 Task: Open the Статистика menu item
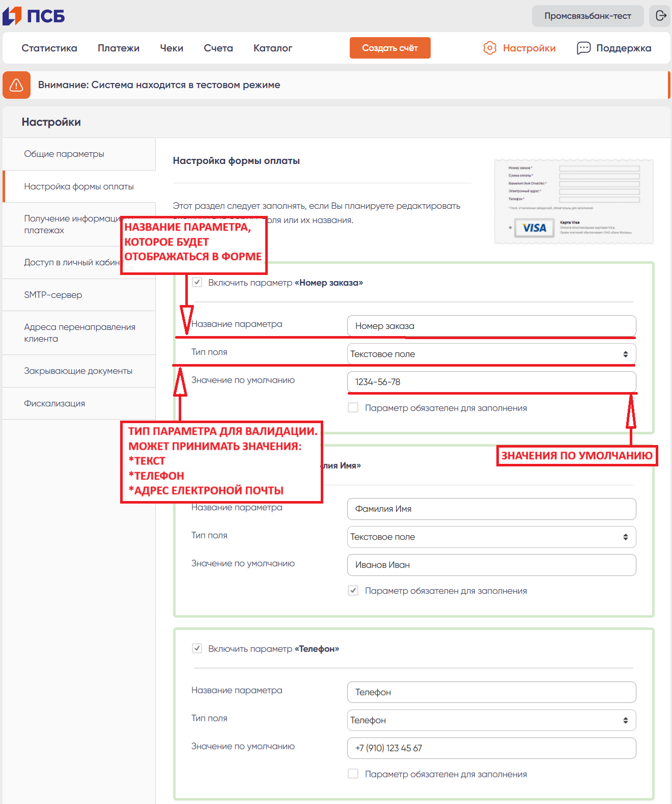(x=49, y=48)
